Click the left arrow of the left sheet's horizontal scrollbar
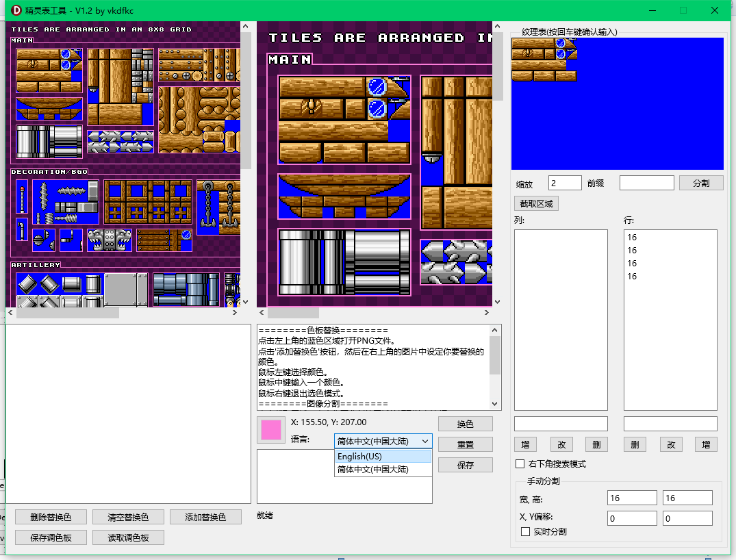This screenshot has height=560, width=736. (x=10, y=312)
